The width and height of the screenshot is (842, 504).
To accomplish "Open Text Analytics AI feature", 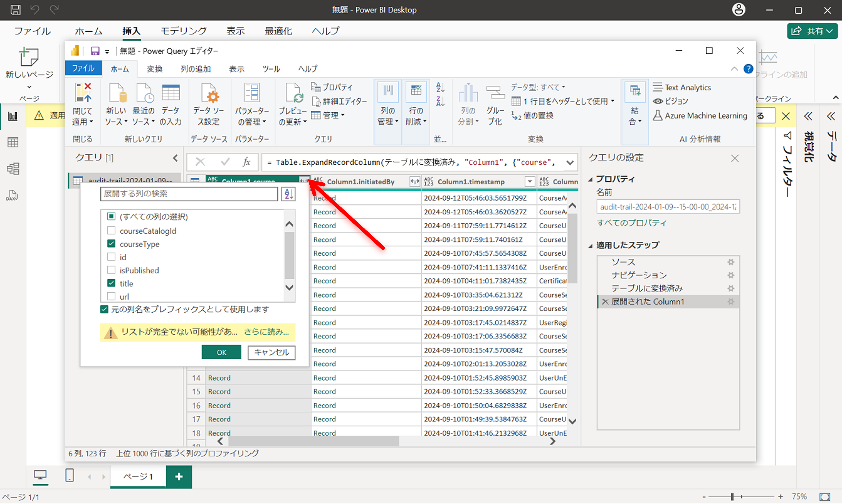I will click(x=682, y=87).
